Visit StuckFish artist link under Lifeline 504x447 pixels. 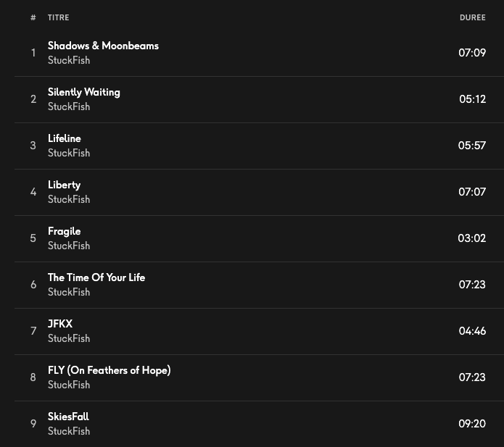point(69,153)
